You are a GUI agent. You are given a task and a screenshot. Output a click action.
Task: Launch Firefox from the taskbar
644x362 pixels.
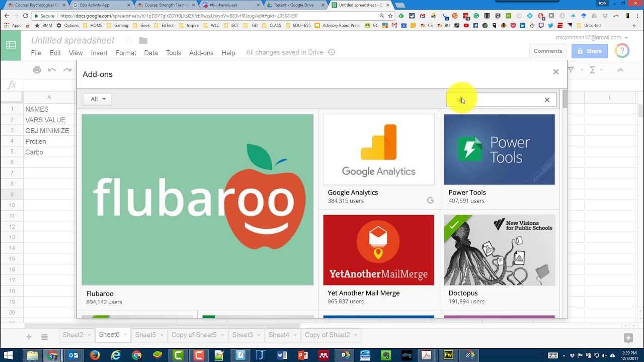[95, 355]
